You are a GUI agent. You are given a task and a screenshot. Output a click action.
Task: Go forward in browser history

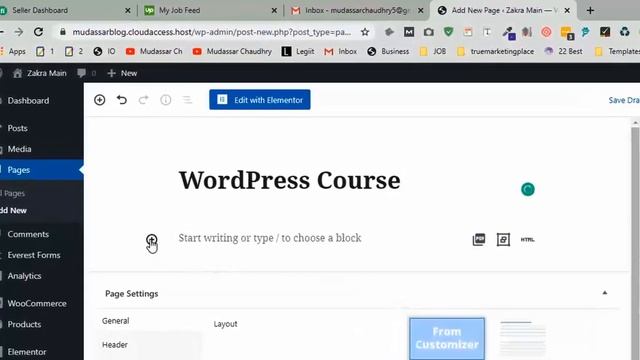(x=18, y=32)
